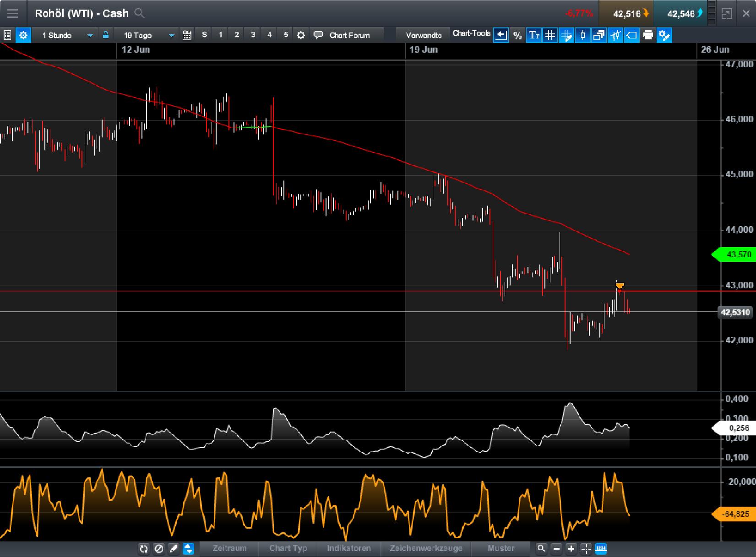Open the 1 Stunde timeframe dropdown
The height and width of the screenshot is (557, 756).
(x=64, y=35)
